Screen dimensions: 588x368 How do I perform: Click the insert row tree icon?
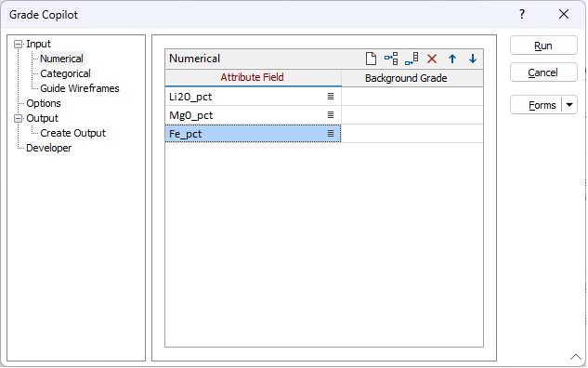[x=391, y=59]
